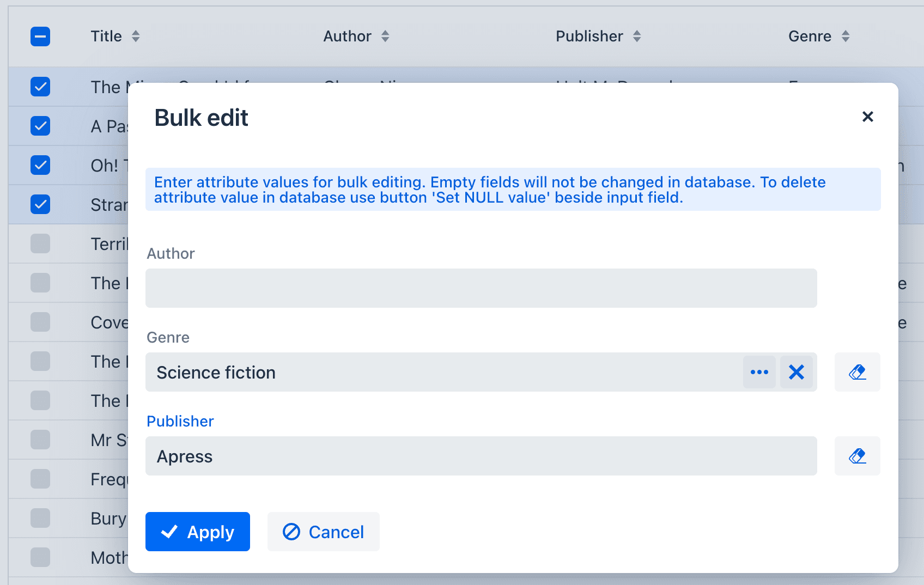924x585 pixels.
Task: Click the Publisher label link
Action: pyautogui.click(x=180, y=421)
